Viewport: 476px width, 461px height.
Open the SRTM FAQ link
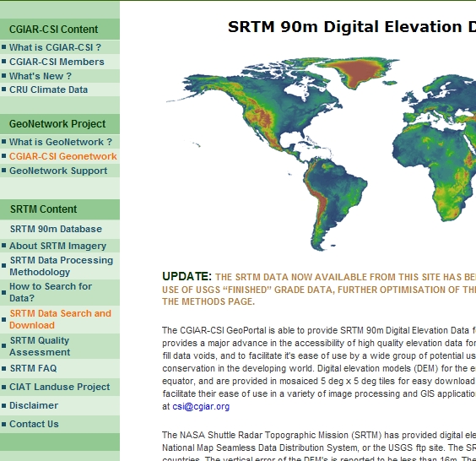point(33,368)
